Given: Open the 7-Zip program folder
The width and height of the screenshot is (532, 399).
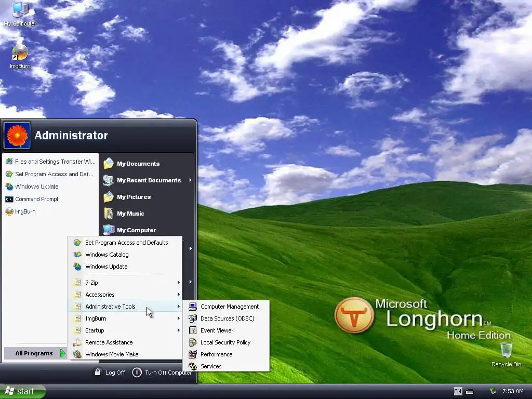Looking at the screenshot, I should 125,283.
